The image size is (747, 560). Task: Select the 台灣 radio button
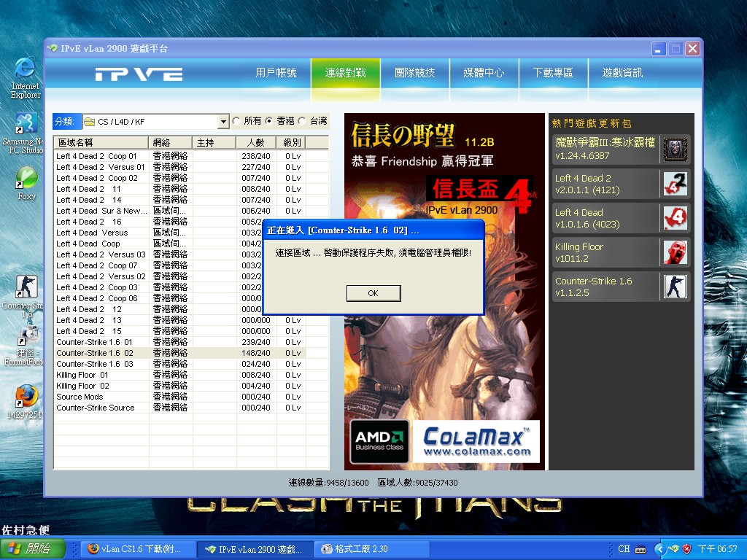coord(302,122)
